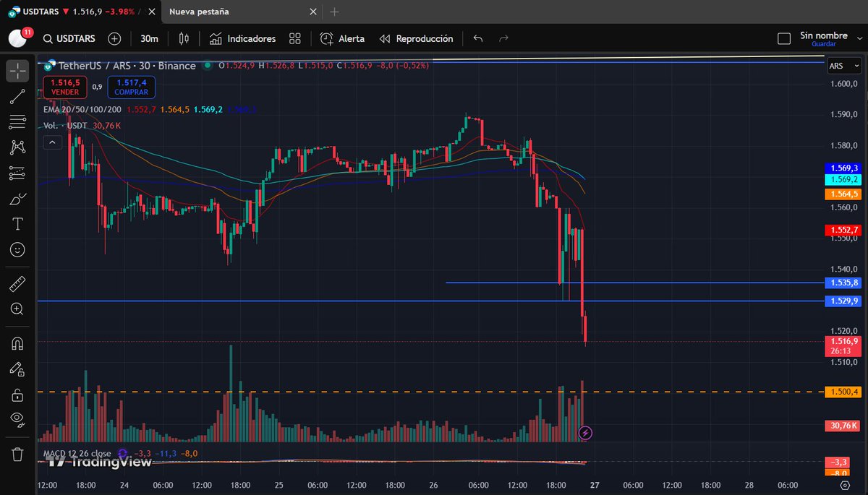Open the Sin nombre layout menu
This screenshot has height=495, width=868.
point(823,35)
